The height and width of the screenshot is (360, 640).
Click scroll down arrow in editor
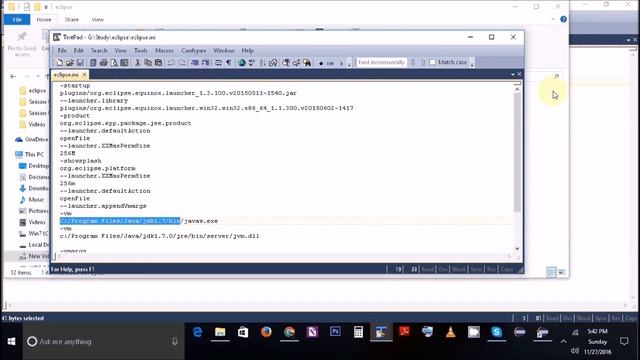(x=517, y=248)
